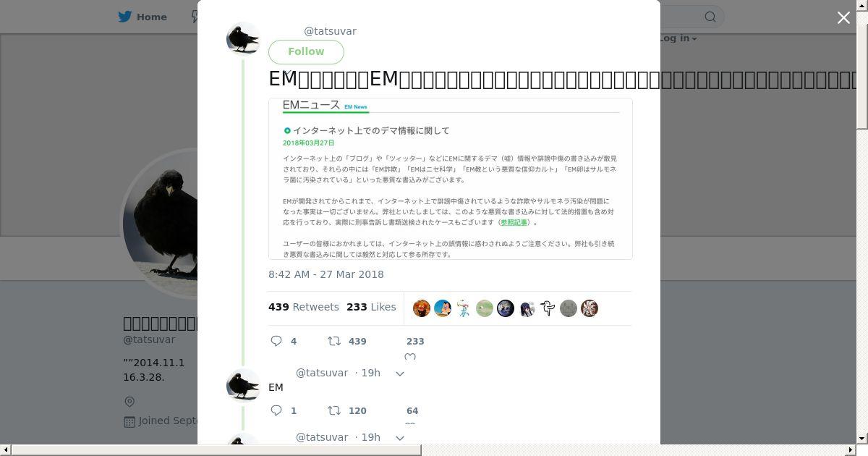The image size is (868, 456).
Task: Like the main tweet with 233 likes
Action: (410, 357)
